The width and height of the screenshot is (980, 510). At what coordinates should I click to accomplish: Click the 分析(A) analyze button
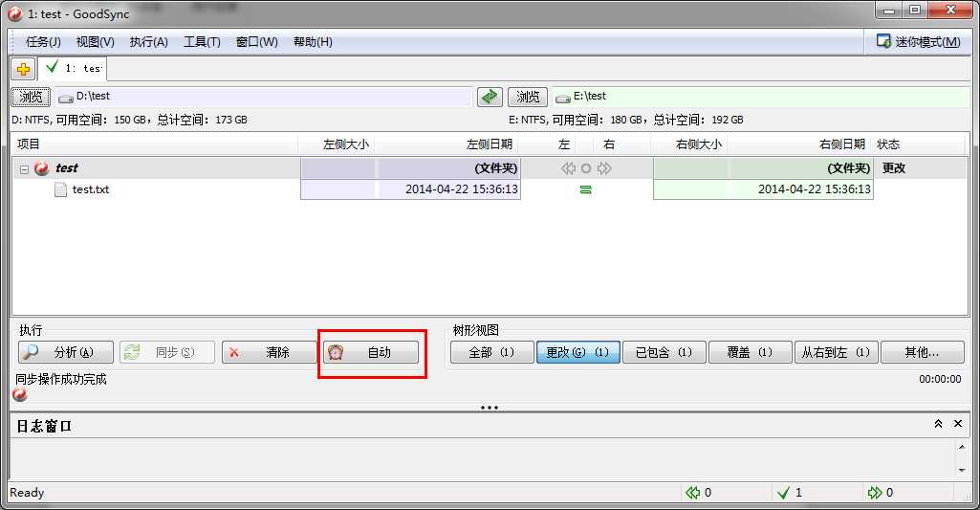66,352
